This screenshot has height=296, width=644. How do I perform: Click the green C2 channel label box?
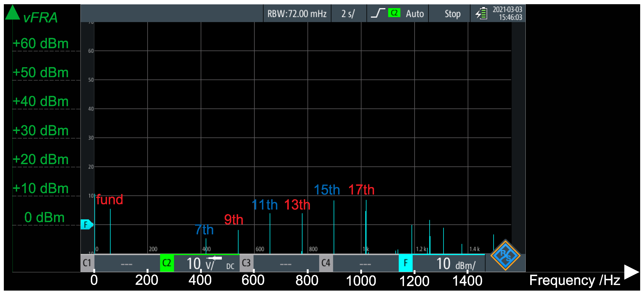click(167, 263)
